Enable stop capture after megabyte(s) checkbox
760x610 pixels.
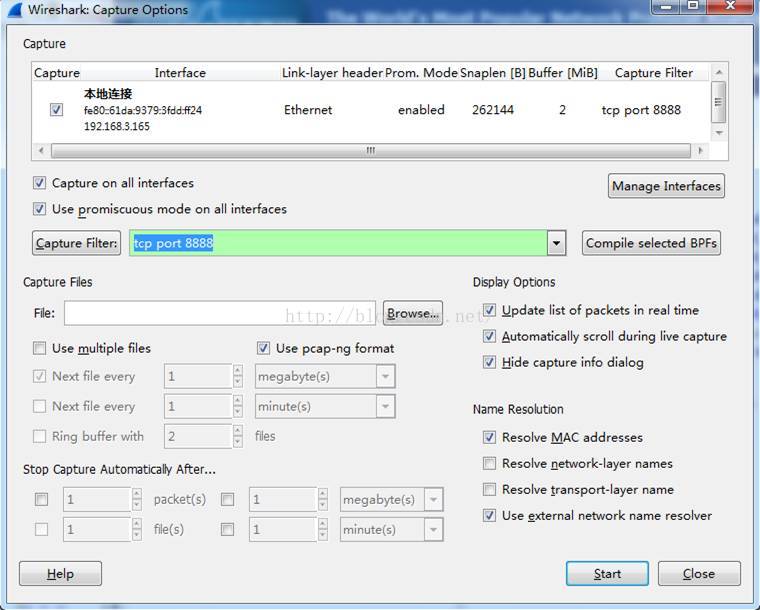pos(227,500)
